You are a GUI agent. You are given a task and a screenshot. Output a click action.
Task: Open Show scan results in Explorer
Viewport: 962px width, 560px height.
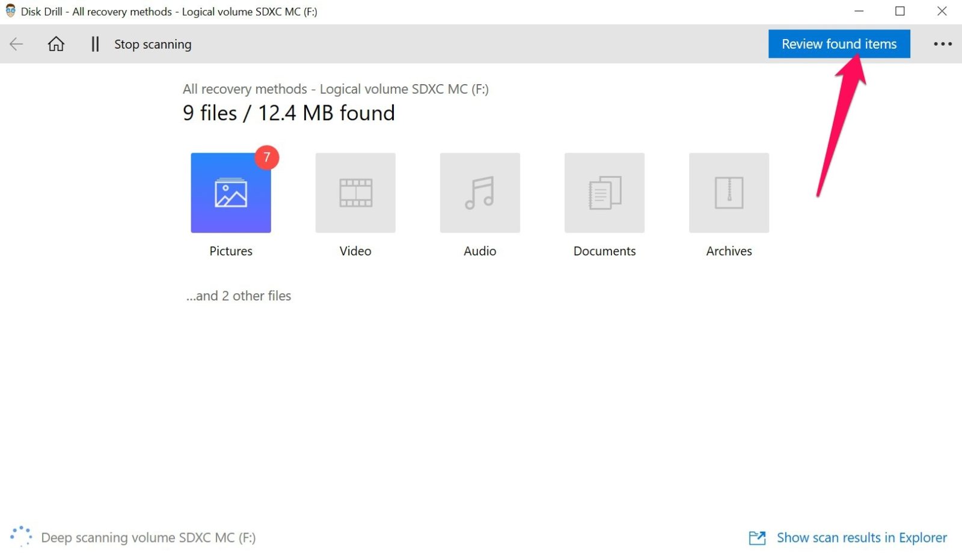tap(862, 538)
